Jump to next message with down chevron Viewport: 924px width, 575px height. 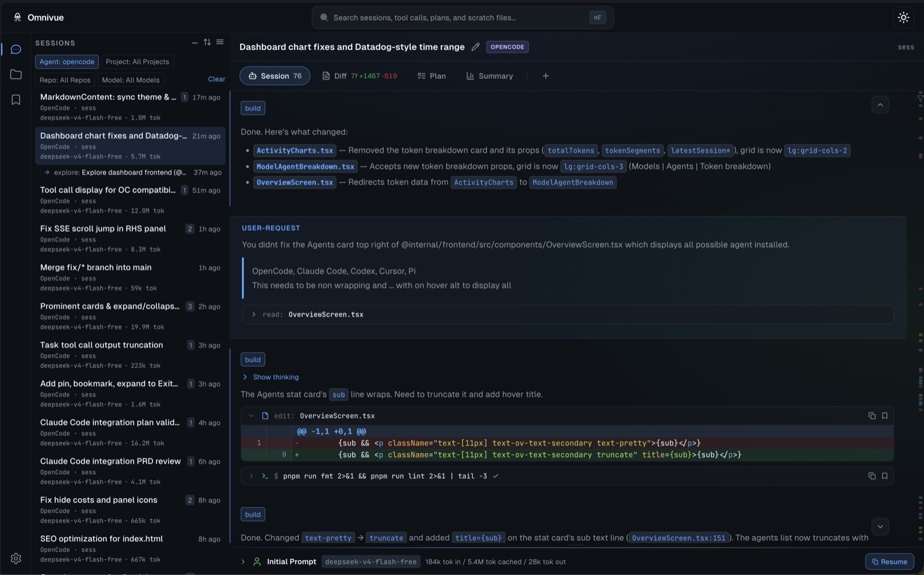click(x=880, y=526)
